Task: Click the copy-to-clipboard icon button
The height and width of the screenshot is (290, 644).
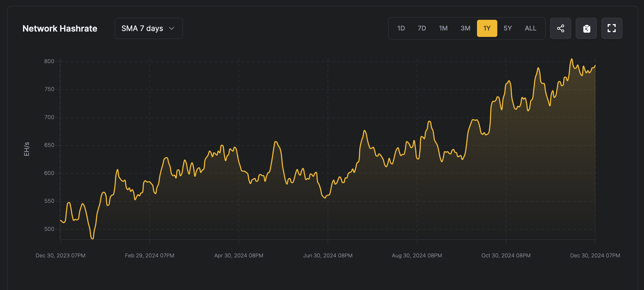Action: (x=586, y=28)
